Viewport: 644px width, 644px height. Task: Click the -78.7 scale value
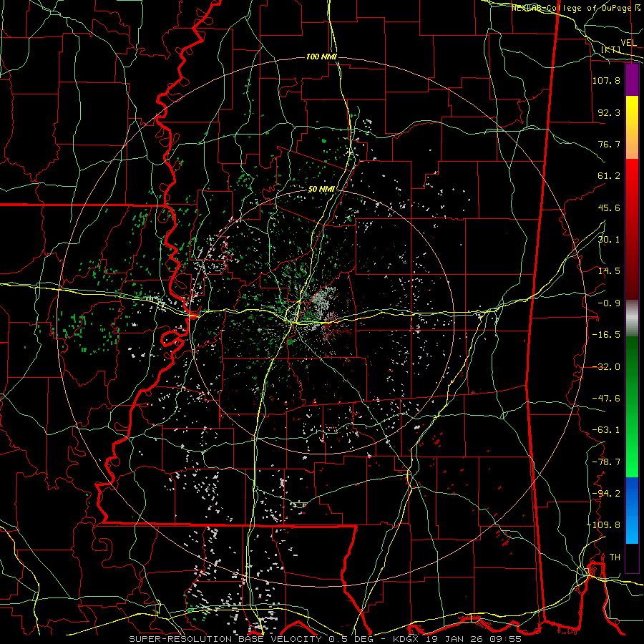point(606,462)
